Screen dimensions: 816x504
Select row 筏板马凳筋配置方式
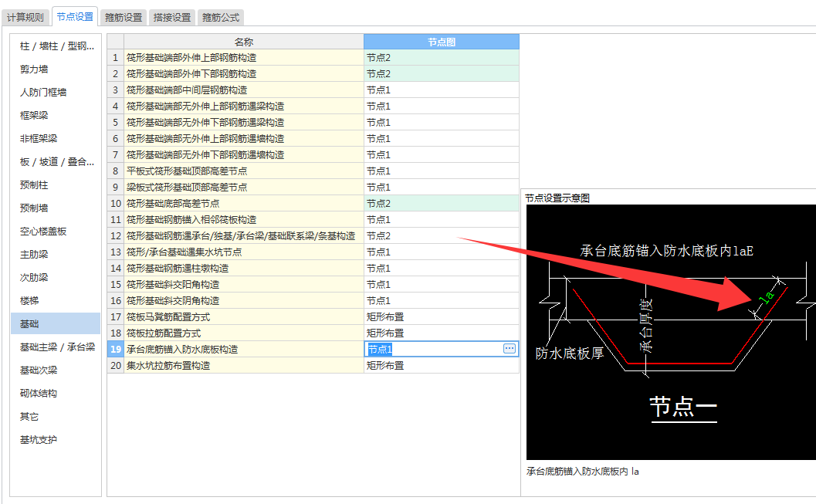(243, 316)
